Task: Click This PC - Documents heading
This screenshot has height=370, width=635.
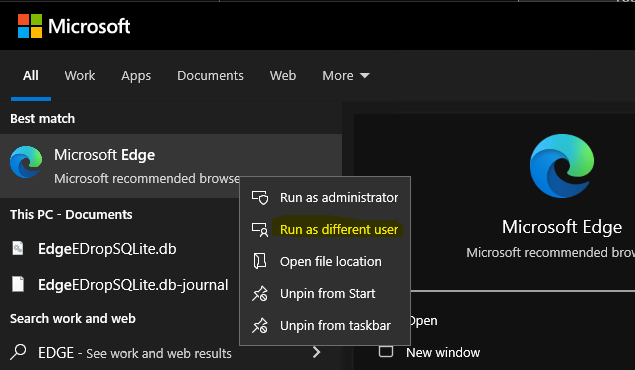Action: tap(71, 215)
